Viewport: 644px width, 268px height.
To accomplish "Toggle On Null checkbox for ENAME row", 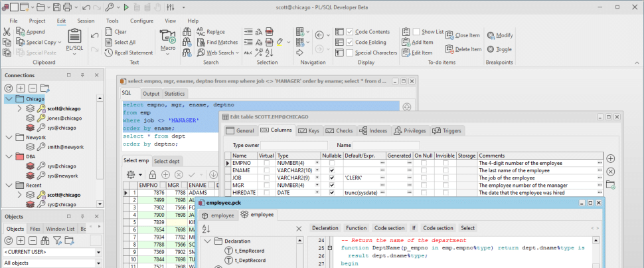I will tap(424, 170).
